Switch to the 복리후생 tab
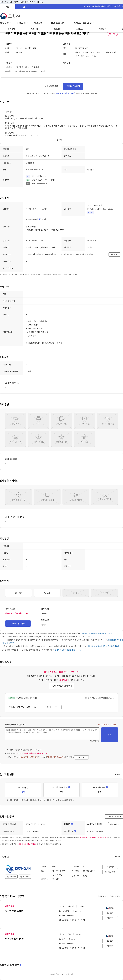Image resolution: width=123 pixels, height=980 pixels. pos(80,29)
